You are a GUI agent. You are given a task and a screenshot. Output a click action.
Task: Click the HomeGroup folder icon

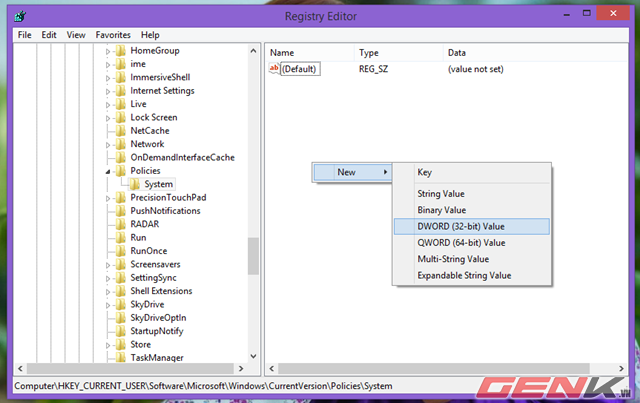(120, 50)
